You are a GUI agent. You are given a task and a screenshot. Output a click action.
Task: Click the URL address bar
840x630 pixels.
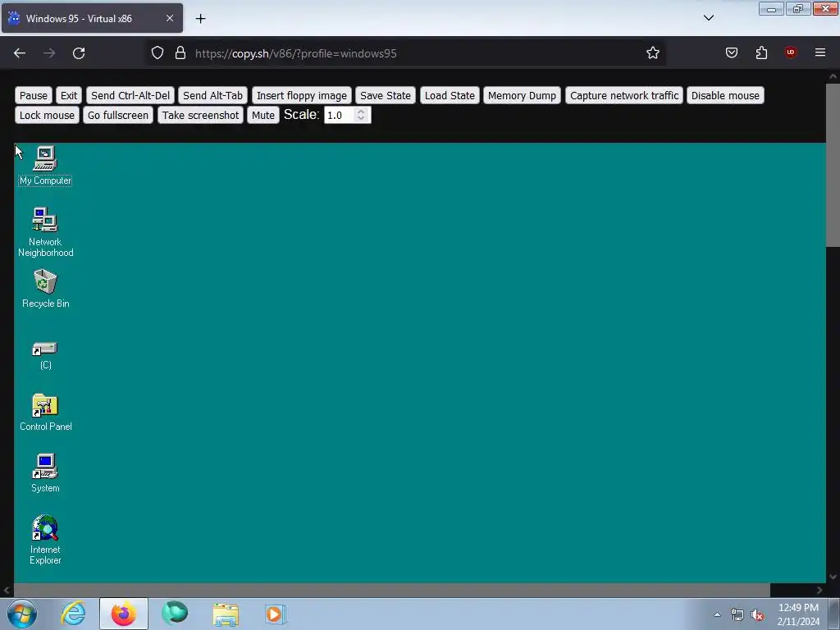pyautogui.click(x=407, y=53)
